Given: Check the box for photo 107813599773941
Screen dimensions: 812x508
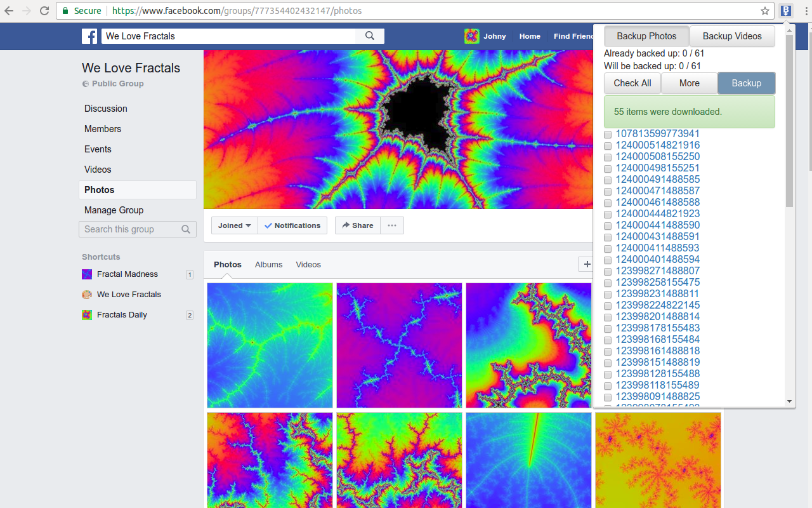Looking at the screenshot, I should (x=608, y=134).
